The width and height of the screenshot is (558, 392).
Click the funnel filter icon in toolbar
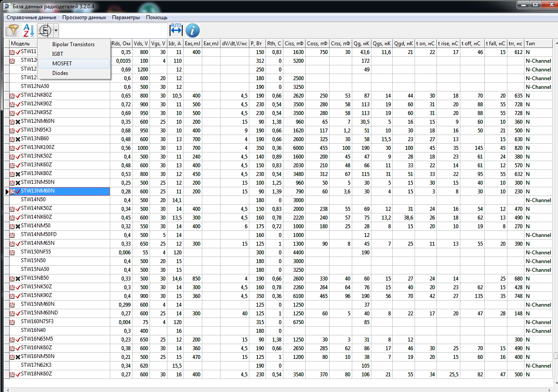pos(13,30)
